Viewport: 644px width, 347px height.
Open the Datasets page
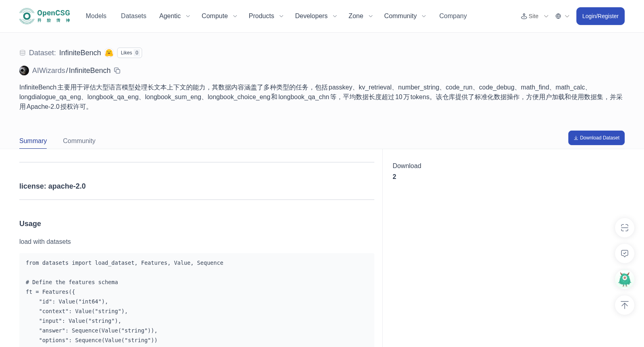pyautogui.click(x=134, y=16)
